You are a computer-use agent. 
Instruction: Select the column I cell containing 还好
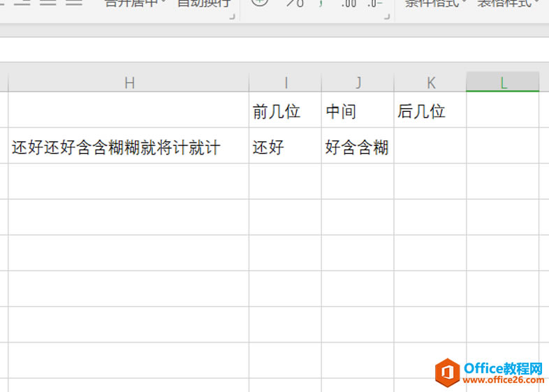[x=286, y=146]
